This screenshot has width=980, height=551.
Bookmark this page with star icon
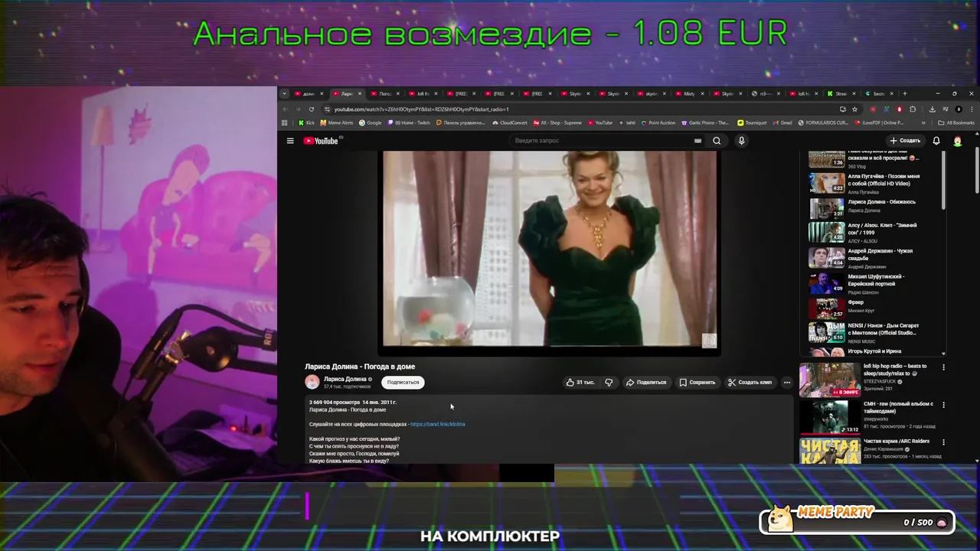[x=855, y=109]
